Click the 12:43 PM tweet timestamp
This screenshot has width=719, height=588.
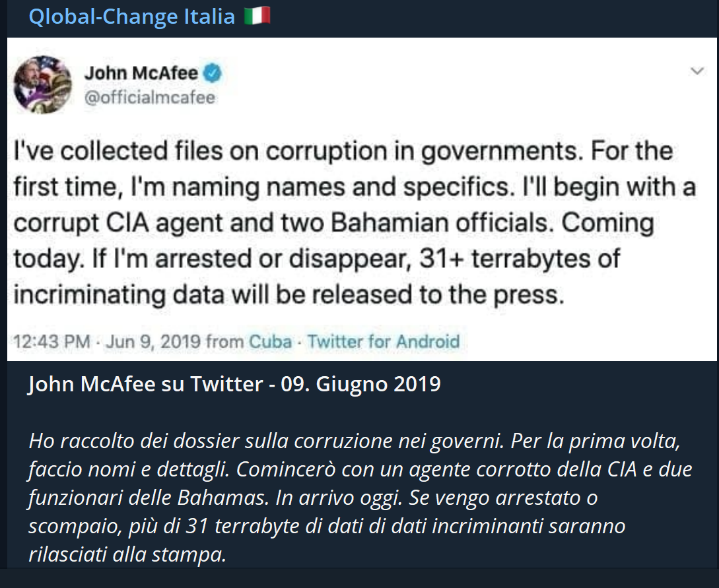51,342
